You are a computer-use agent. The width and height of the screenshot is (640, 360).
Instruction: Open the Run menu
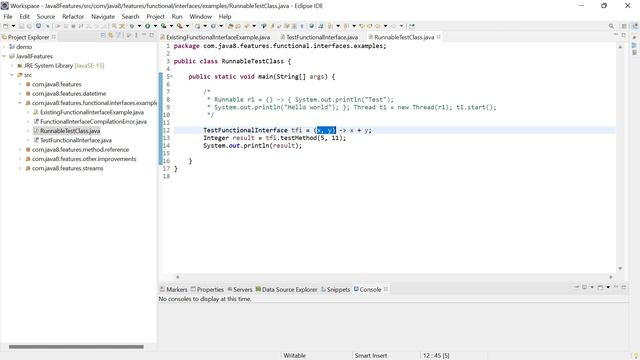tap(177, 16)
